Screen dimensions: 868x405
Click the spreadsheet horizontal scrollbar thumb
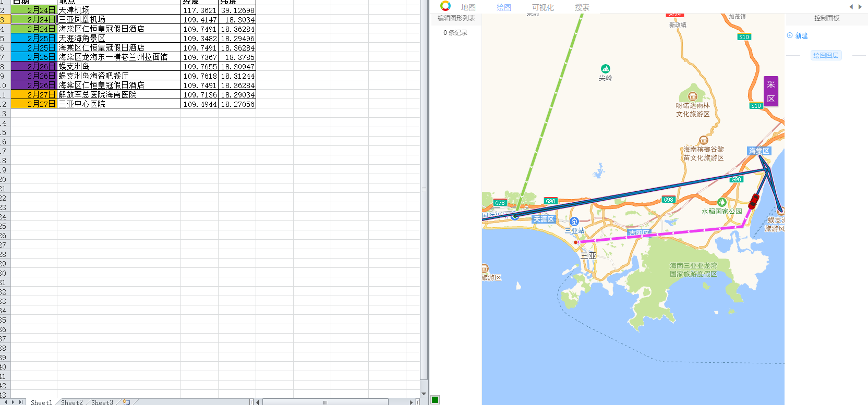point(325,402)
